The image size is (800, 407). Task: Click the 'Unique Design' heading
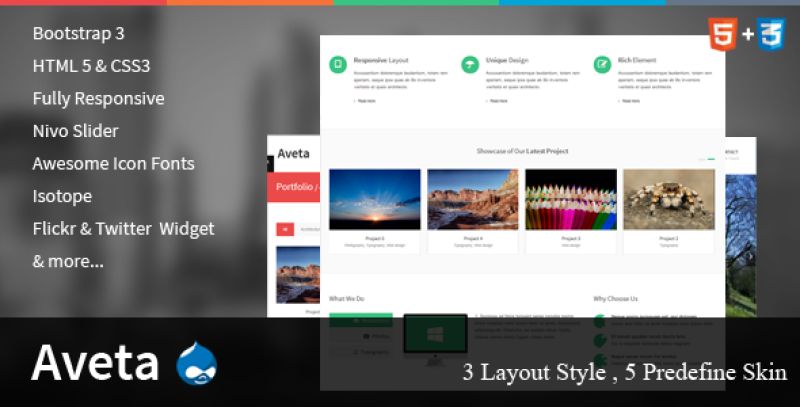pyautogui.click(x=507, y=60)
